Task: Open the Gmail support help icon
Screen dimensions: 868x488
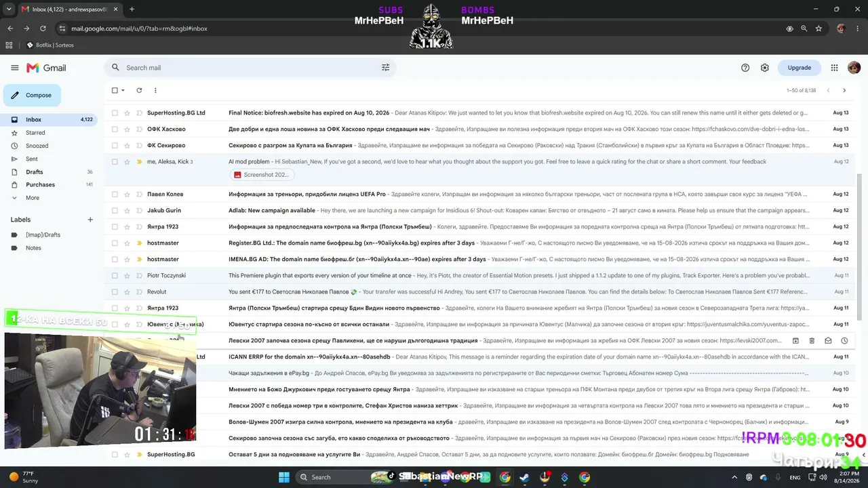Action: coord(745,68)
